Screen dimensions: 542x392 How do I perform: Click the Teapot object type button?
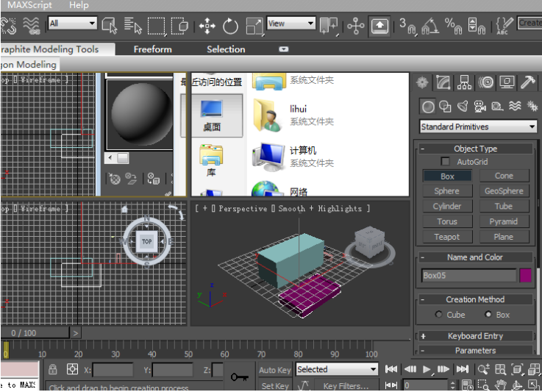coord(446,237)
